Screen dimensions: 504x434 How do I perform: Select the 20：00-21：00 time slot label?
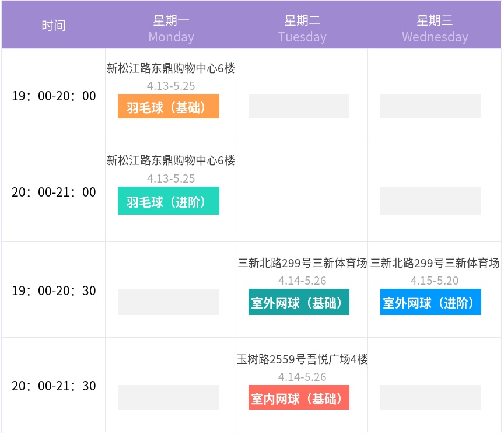coord(54,192)
